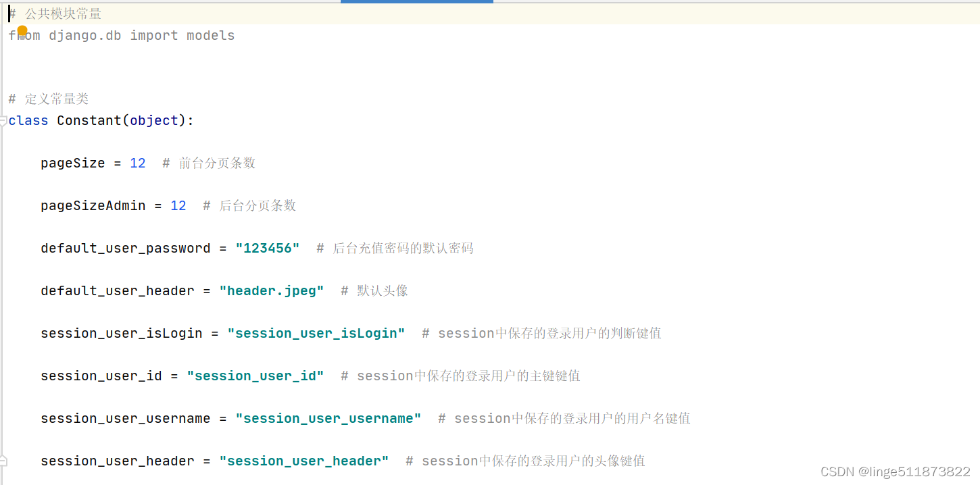
Task: Click the comment '# 后台分页条数'
Action: tap(249, 206)
